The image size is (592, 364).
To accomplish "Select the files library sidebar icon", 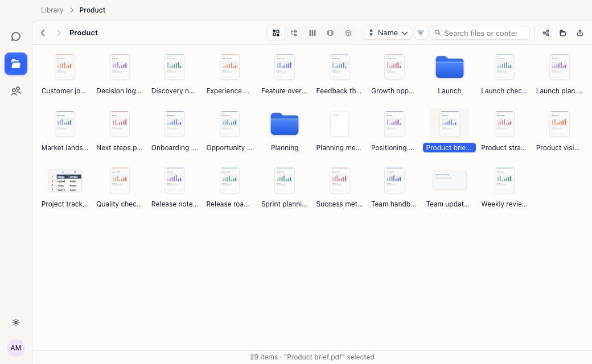I will [16, 64].
